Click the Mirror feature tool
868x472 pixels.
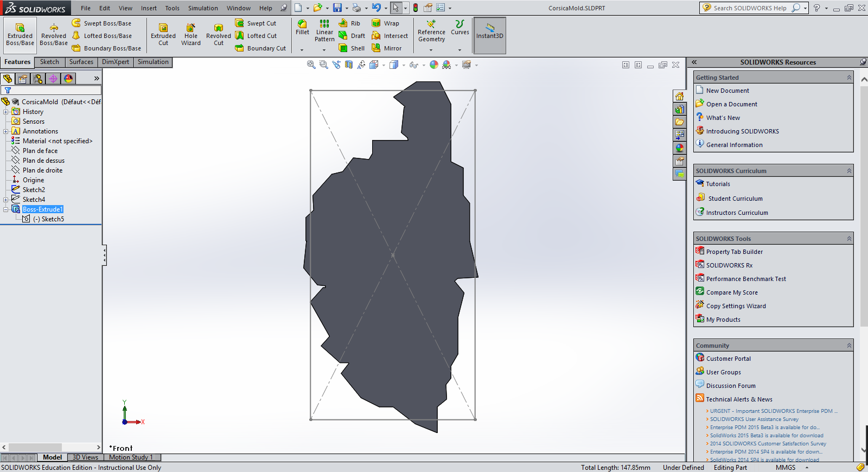386,48
